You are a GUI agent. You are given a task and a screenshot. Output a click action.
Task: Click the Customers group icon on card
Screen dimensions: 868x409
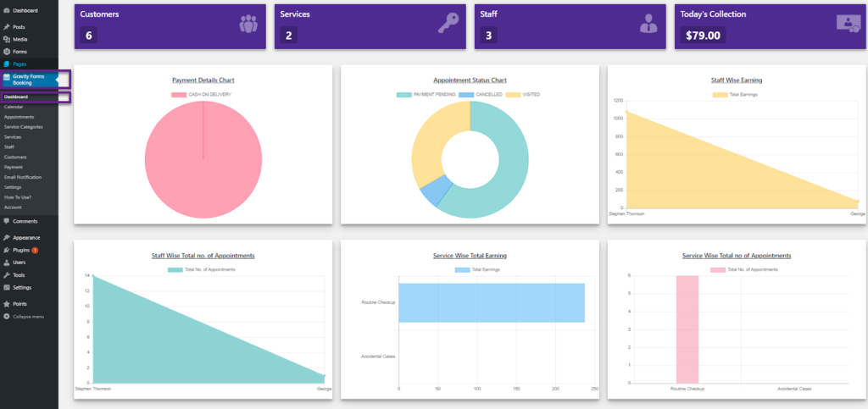point(248,25)
